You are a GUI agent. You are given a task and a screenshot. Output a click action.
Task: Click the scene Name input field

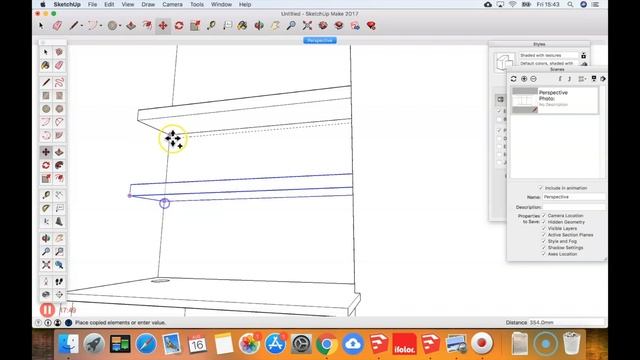click(574, 197)
